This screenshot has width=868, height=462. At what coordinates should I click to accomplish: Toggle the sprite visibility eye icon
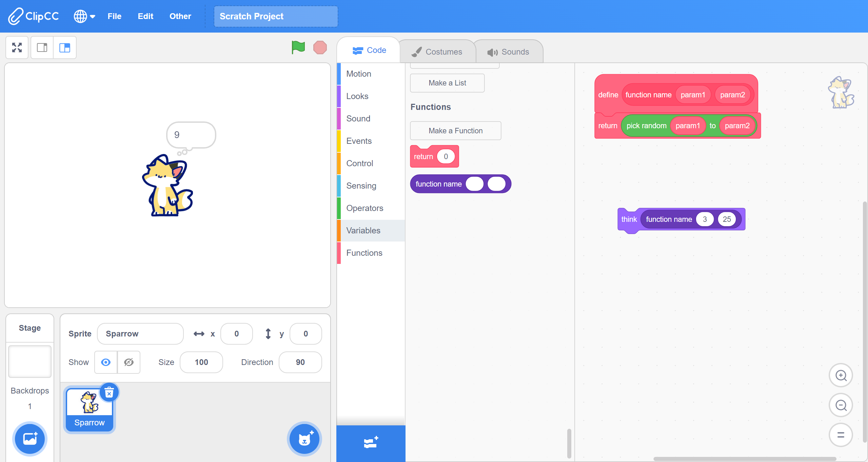coord(105,362)
